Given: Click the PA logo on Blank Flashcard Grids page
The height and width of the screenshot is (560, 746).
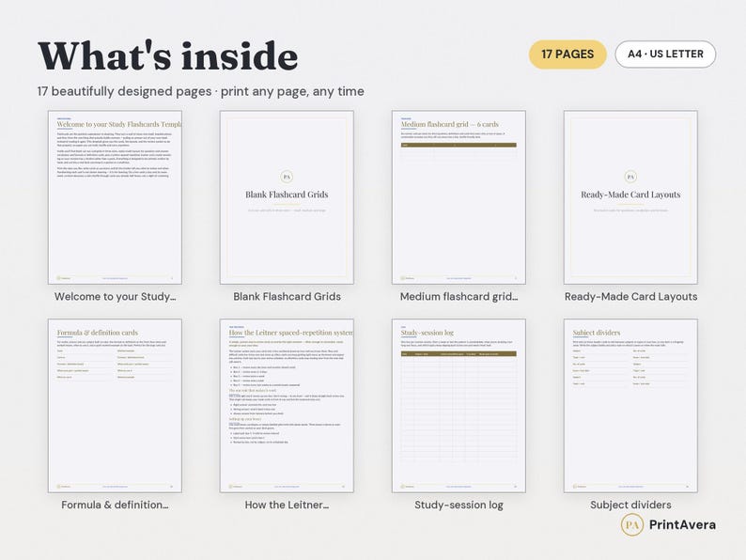Looking at the screenshot, I should 287,177.
